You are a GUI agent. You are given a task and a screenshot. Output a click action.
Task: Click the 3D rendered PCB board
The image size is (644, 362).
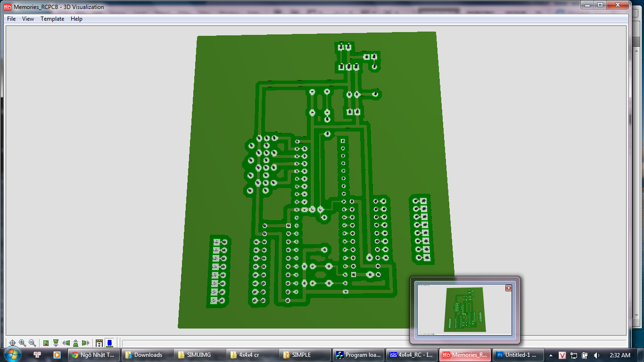[316, 179]
